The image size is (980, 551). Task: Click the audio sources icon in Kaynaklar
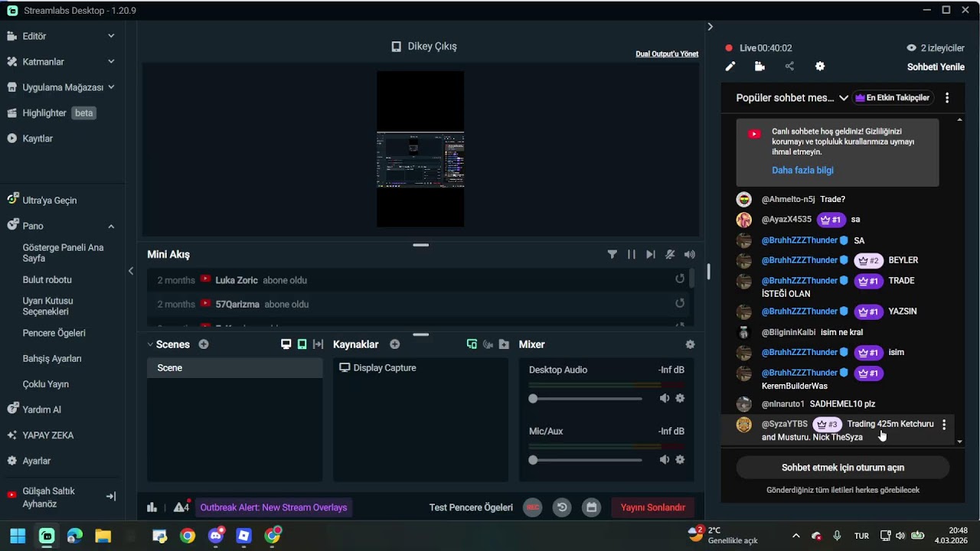point(488,344)
